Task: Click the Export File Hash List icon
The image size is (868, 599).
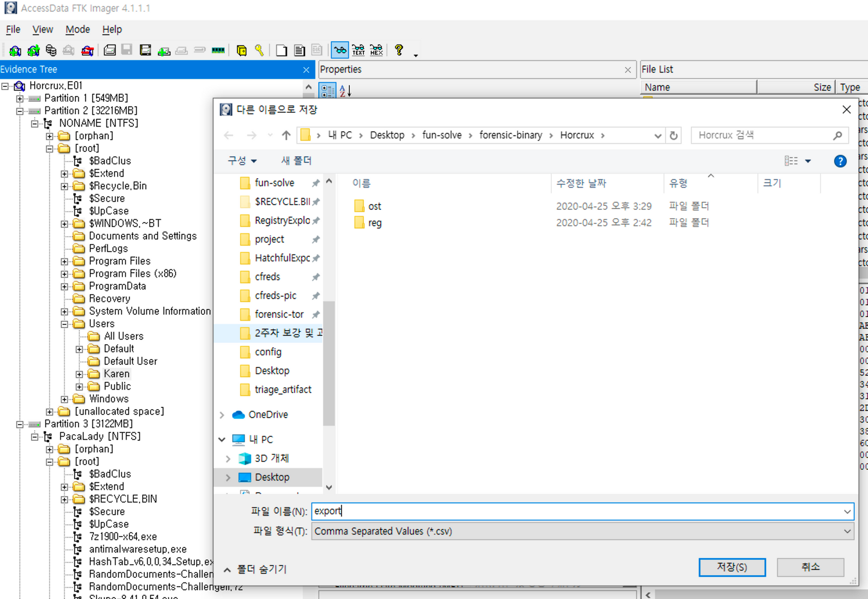Action: [x=300, y=50]
